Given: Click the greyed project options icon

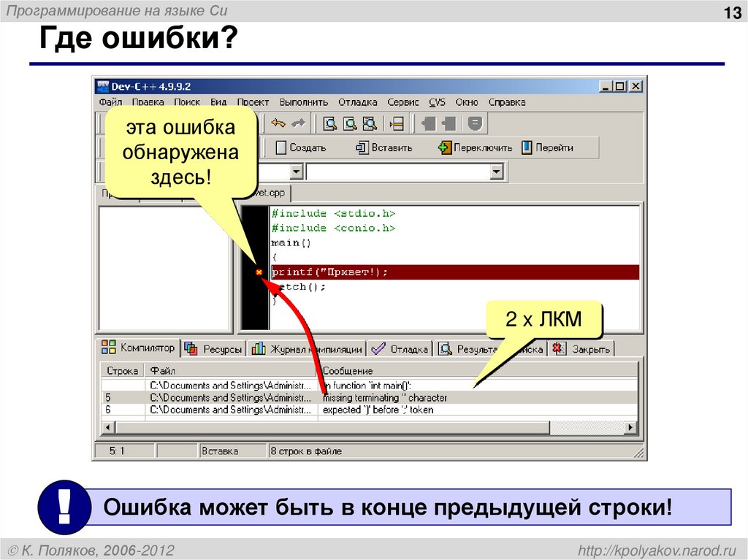Looking at the screenshot, I should [475, 124].
